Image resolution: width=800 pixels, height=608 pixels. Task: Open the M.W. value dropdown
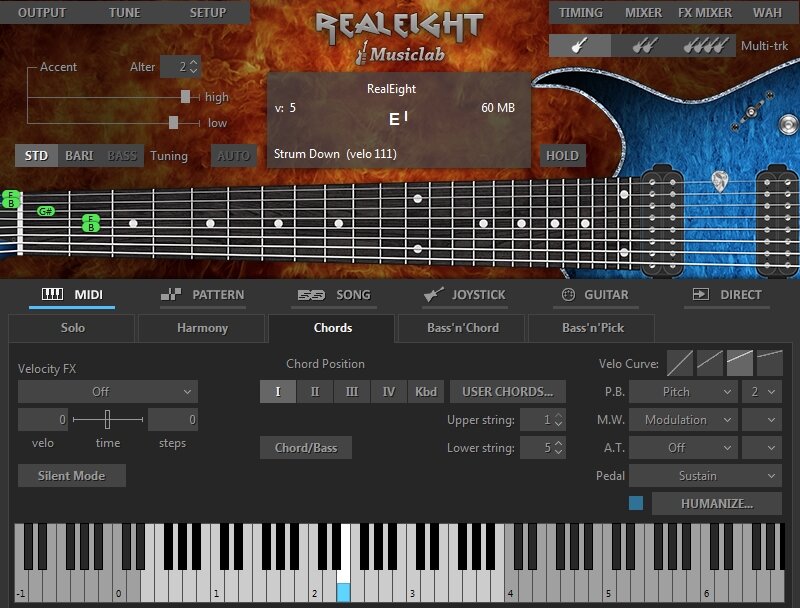tap(762, 420)
